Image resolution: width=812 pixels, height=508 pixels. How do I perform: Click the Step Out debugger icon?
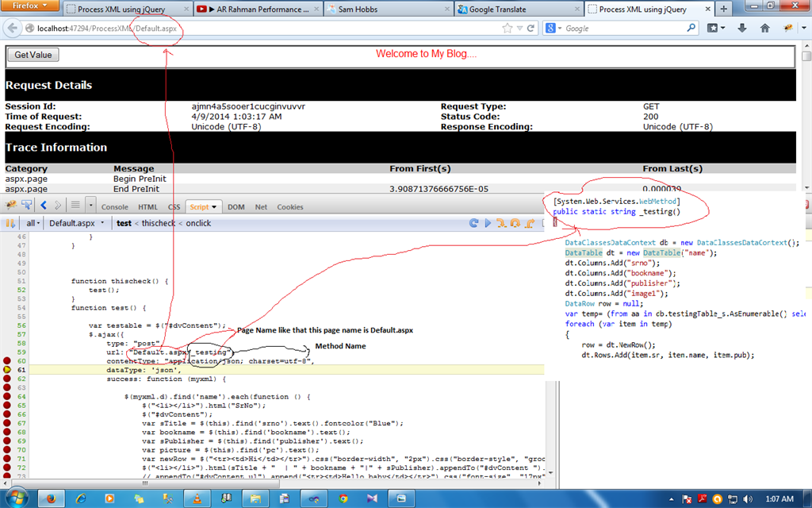tap(529, 223)
